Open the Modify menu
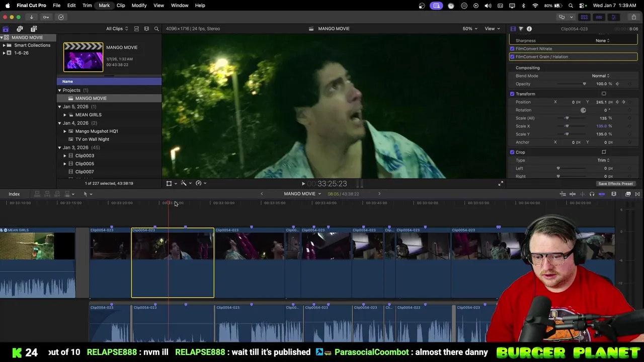The height and width of the screenshot is (362, 644). coord(139,6)
